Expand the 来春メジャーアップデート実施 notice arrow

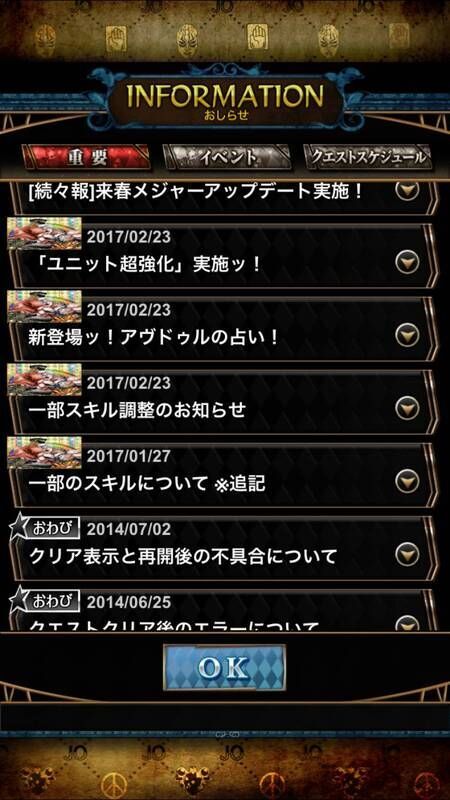pos(407,190)
